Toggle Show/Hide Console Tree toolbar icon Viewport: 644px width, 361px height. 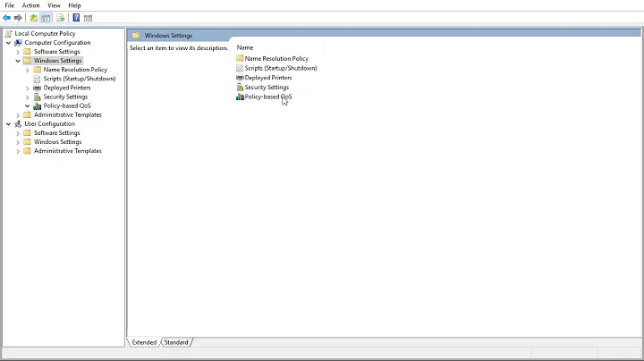(46, 18)
